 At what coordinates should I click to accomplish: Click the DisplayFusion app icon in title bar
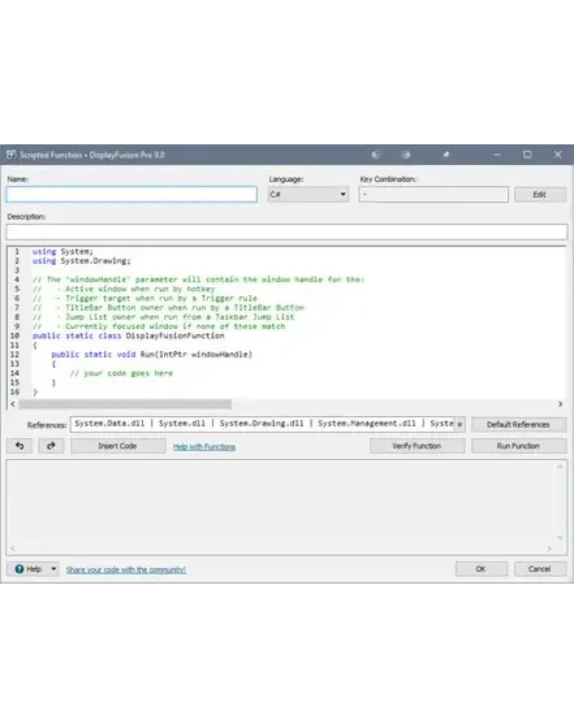pyautogui.click(x=11, y=155)
